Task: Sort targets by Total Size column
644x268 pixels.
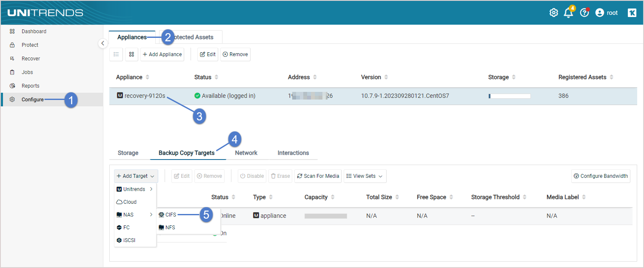Action: tap(383, 197)
